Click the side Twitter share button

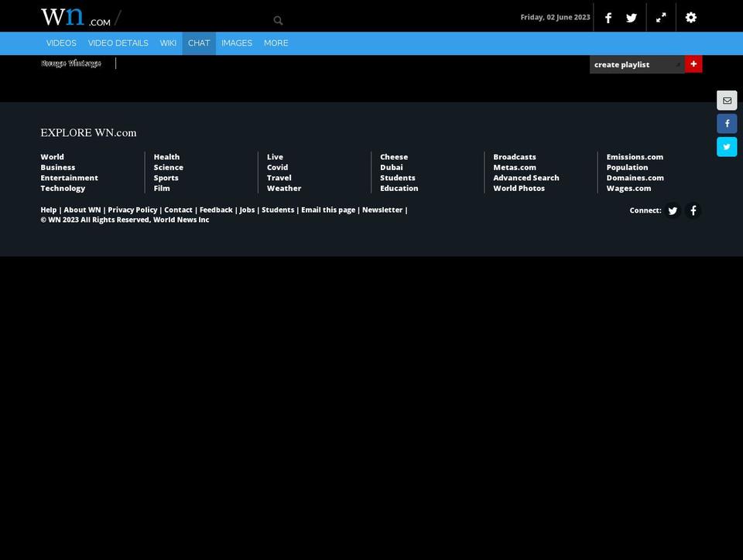coord(727,147)
